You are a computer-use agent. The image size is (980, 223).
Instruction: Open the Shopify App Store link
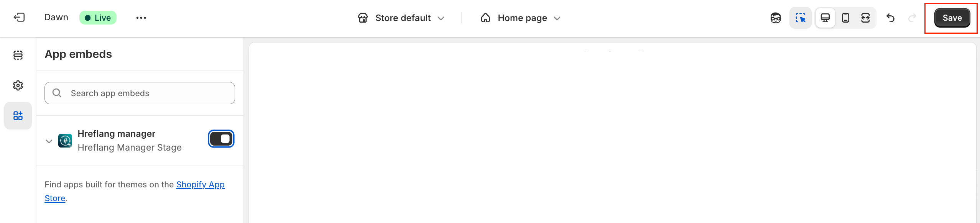200,184
